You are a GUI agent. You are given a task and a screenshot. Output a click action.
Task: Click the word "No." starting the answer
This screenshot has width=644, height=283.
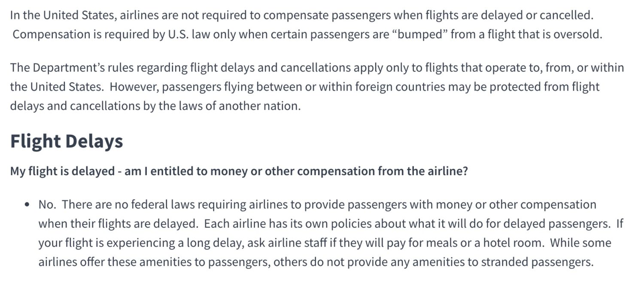pyautogui.click(x=47, y=204)
